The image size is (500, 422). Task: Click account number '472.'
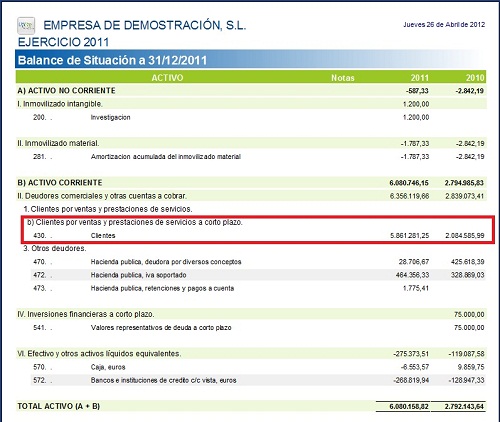(40, 275)
